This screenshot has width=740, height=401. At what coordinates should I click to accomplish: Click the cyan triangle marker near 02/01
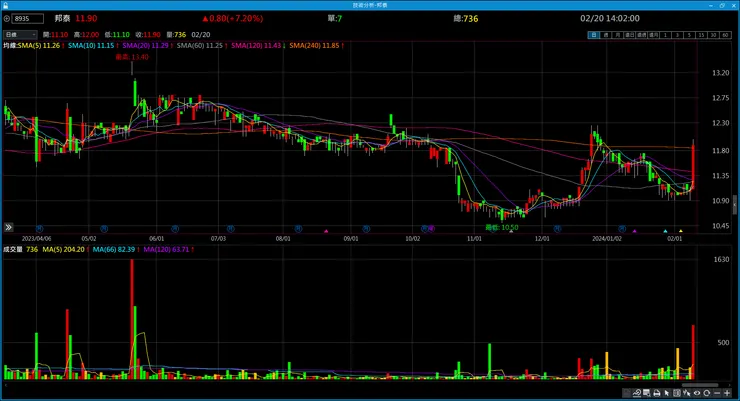tap(665, 231)
